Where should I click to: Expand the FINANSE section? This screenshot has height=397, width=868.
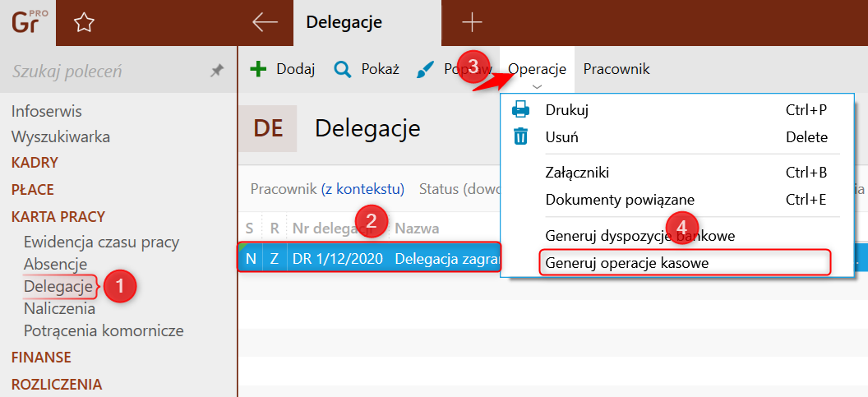41,358
